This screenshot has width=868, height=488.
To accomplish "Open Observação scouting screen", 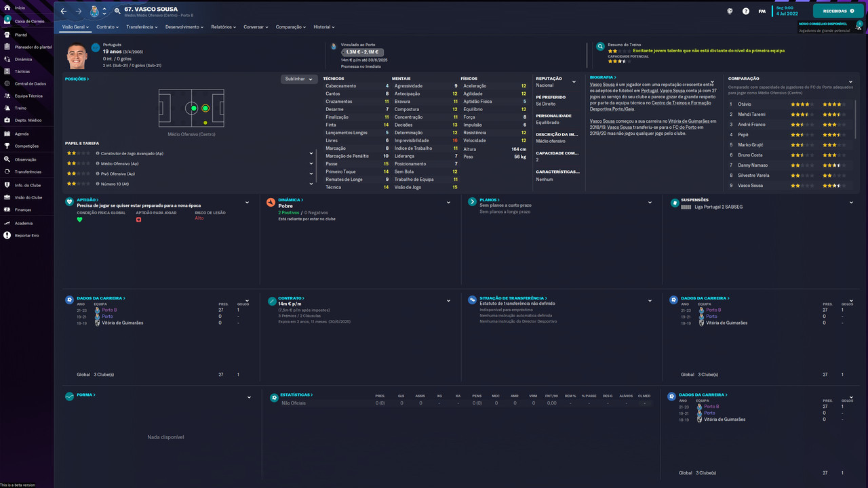I will click(24, 159).
